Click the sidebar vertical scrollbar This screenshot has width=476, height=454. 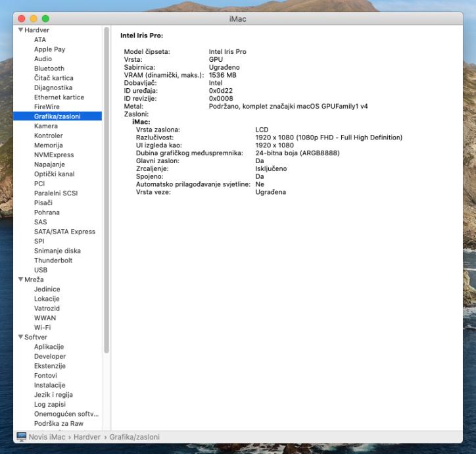pos(107,190)
